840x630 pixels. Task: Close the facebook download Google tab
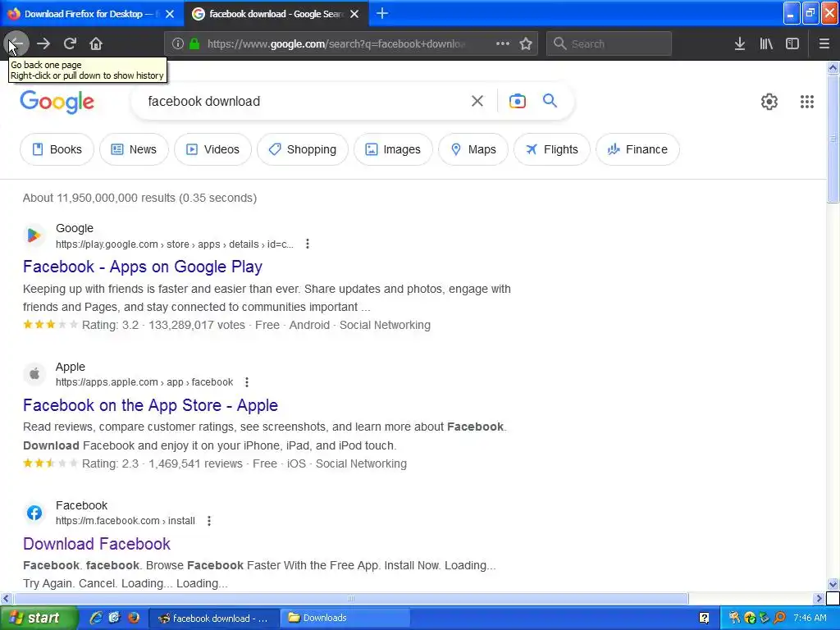[x=354, y=14]
